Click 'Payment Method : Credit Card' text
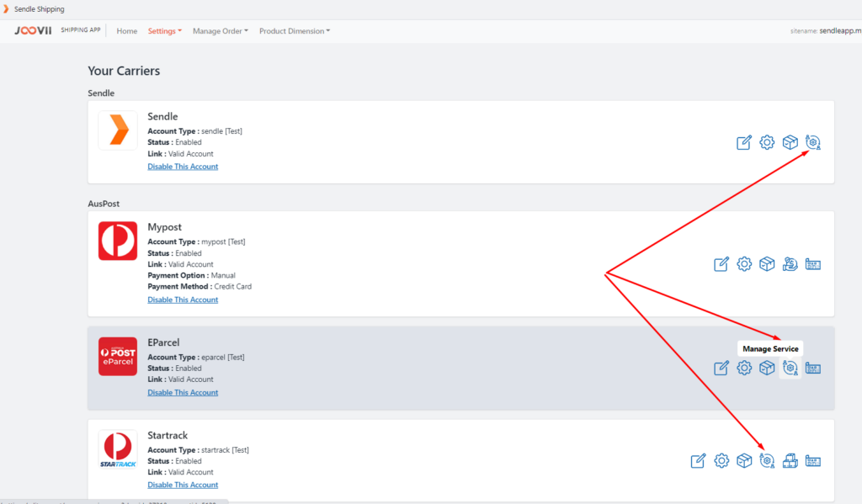 pyautogui.click(x=199, y=286)
